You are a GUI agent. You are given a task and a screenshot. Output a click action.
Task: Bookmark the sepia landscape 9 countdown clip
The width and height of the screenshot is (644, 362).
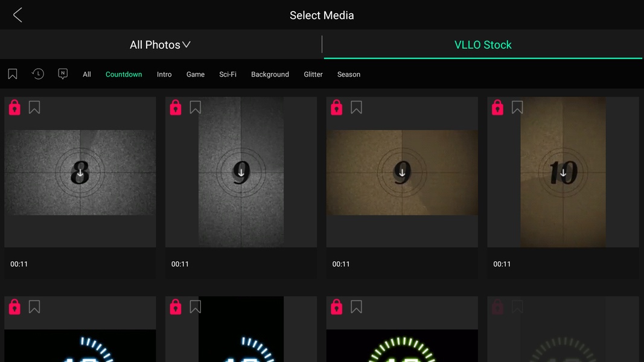(x=357, y=107)
